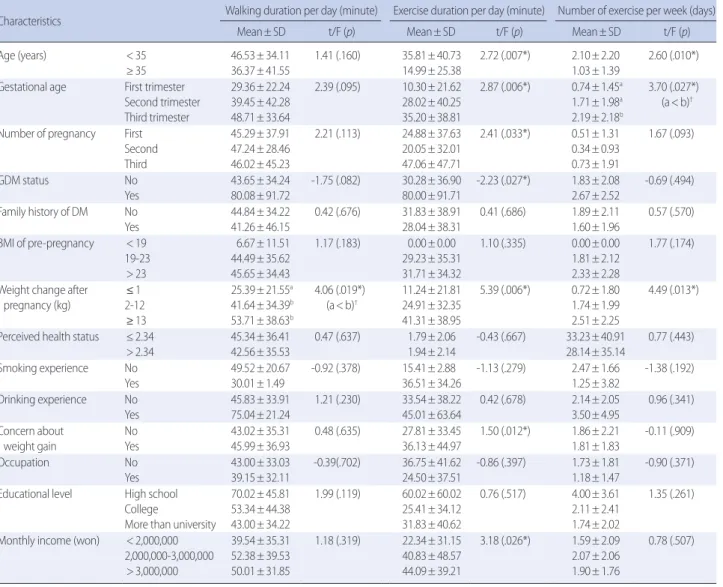Click the 'Drinking experience' label
This screenshot has width=723, height=587.
click(x=43, y=400)
